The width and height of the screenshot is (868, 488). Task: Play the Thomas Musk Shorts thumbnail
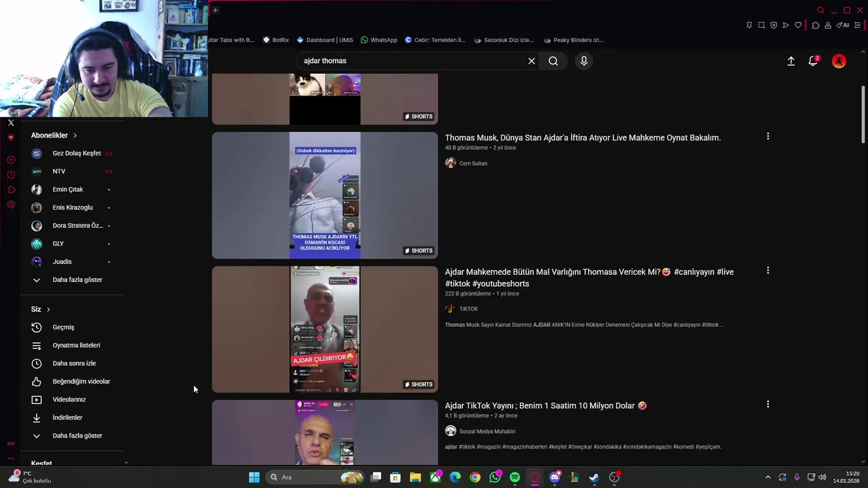click(x=325, y=195)
